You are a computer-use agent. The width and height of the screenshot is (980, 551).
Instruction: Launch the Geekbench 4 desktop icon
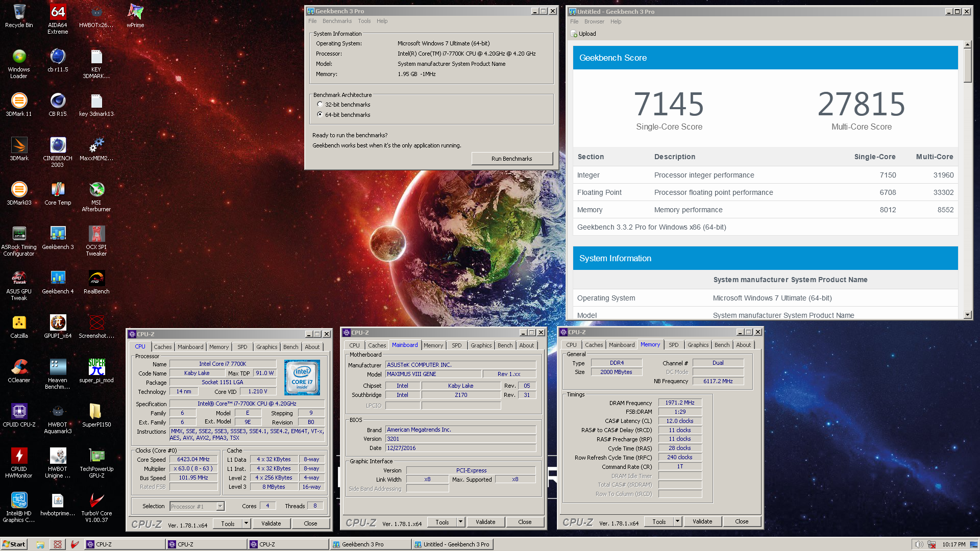(x=58, y=282)
